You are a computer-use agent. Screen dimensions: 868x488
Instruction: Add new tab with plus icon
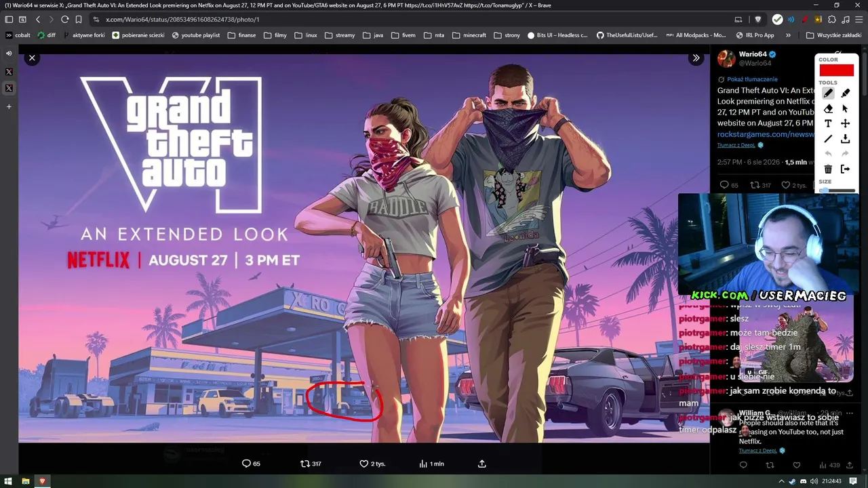(x=9, y=106)
